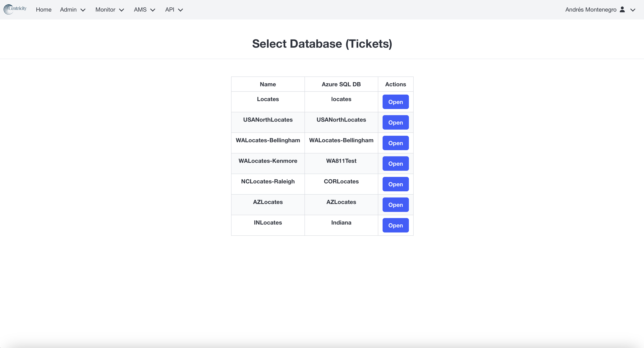Open the USANorthLocates database
Screen dimensions: 644x348
tap(396, 122)
